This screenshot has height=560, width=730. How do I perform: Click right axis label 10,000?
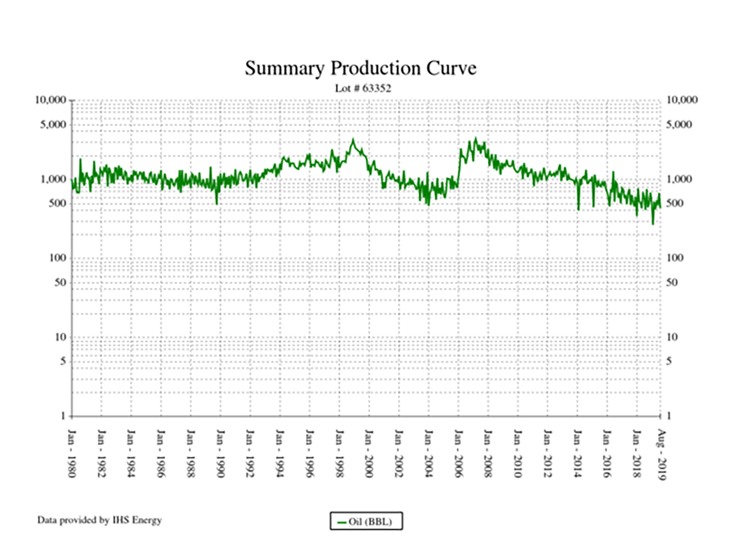tap(682, 100)
